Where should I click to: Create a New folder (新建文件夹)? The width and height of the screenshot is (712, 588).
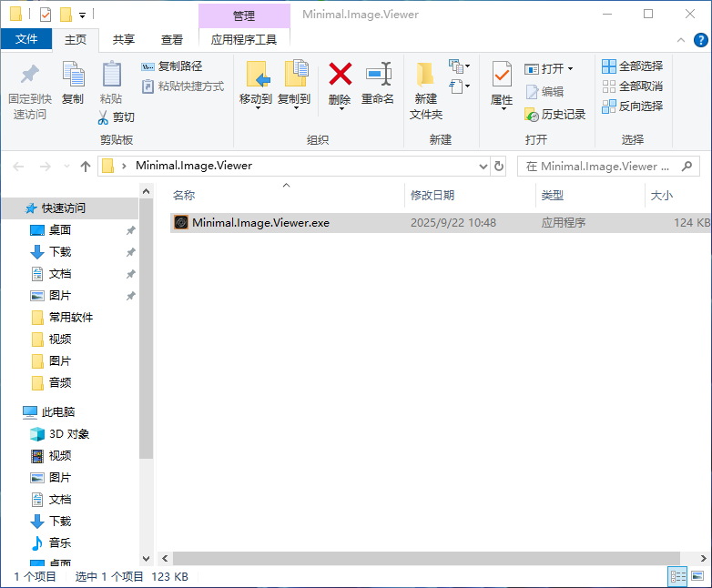point(425,90)
